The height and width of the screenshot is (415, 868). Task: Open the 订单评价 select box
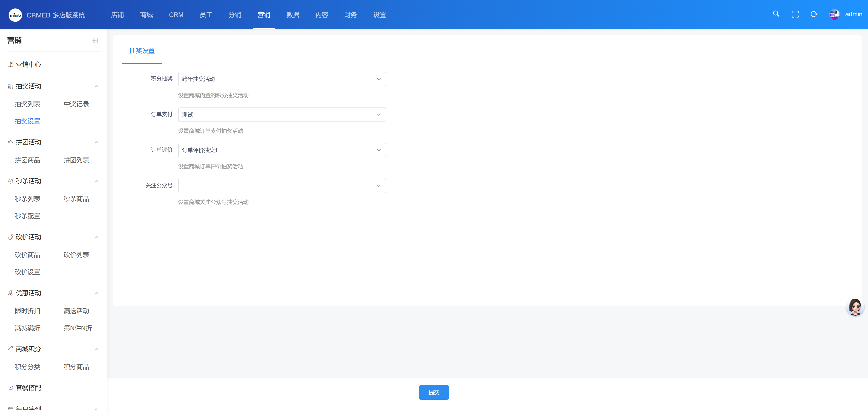coord(282,150)
